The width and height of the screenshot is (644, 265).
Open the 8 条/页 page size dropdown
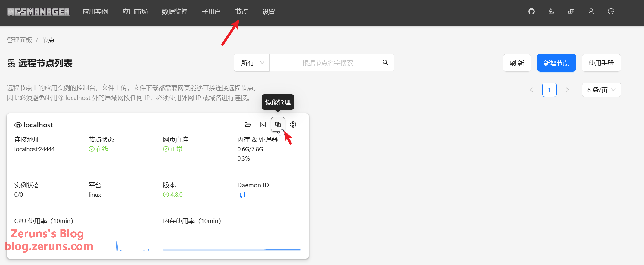pos(601,90)
